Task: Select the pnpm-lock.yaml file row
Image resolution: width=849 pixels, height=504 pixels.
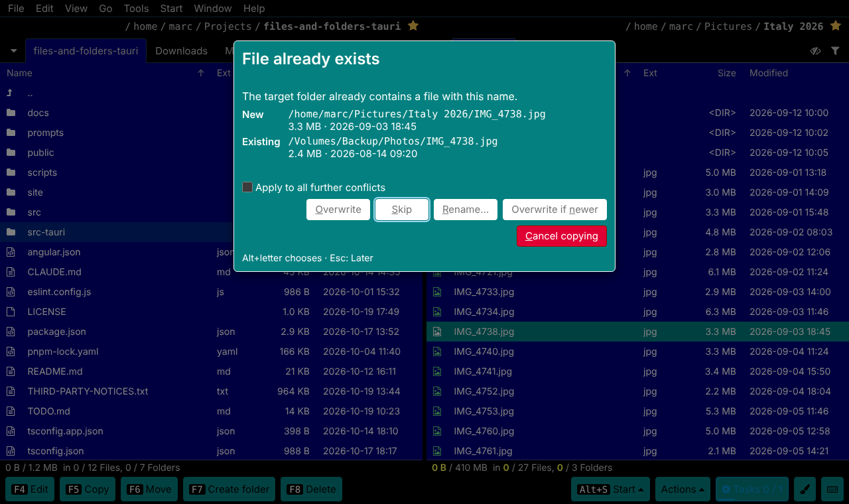Action: coord(212,351)
